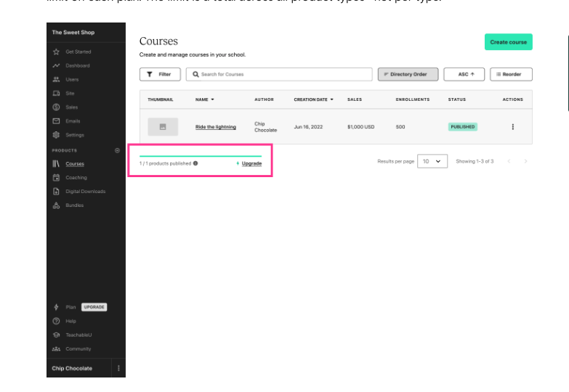Open Digital Downloads in sidebar
Viewport: 569px width, 392px height.
coord(86,192)
